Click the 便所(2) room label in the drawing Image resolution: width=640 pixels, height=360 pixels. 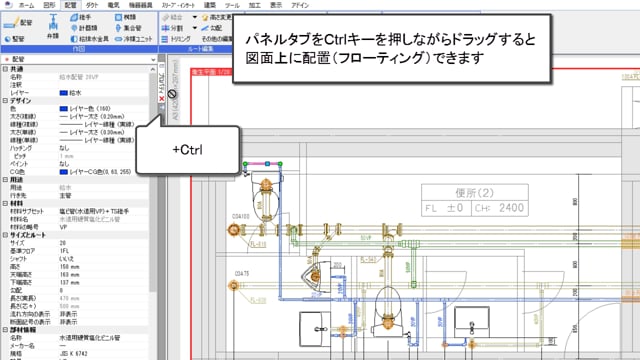pyautogui.click(x=474, y=193)
